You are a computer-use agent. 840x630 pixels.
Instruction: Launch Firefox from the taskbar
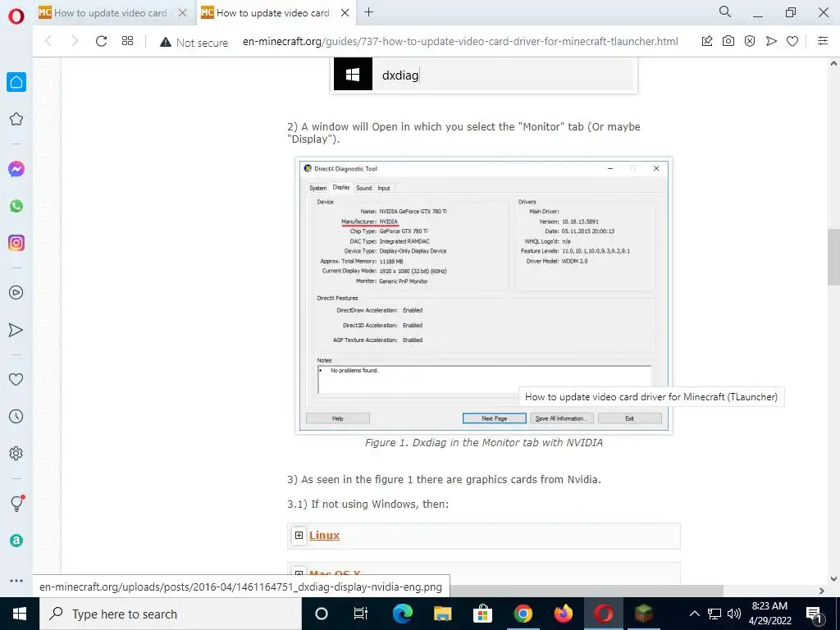tap(563, 614)
